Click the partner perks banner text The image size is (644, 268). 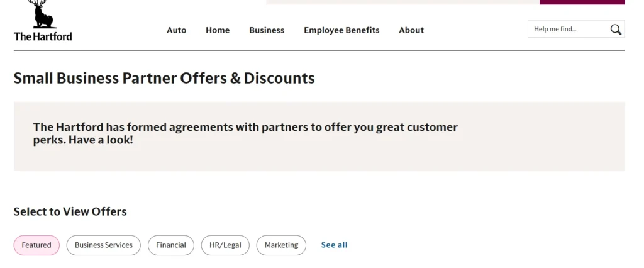(245, 133)
